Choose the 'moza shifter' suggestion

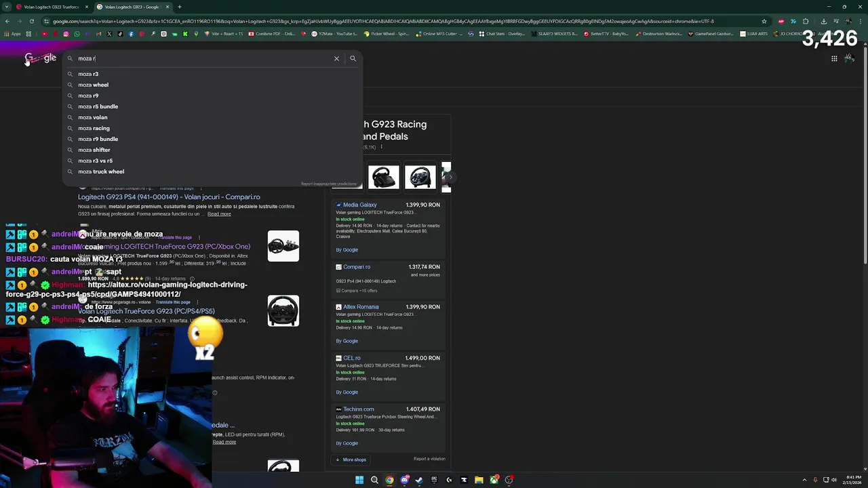(212, 150)
